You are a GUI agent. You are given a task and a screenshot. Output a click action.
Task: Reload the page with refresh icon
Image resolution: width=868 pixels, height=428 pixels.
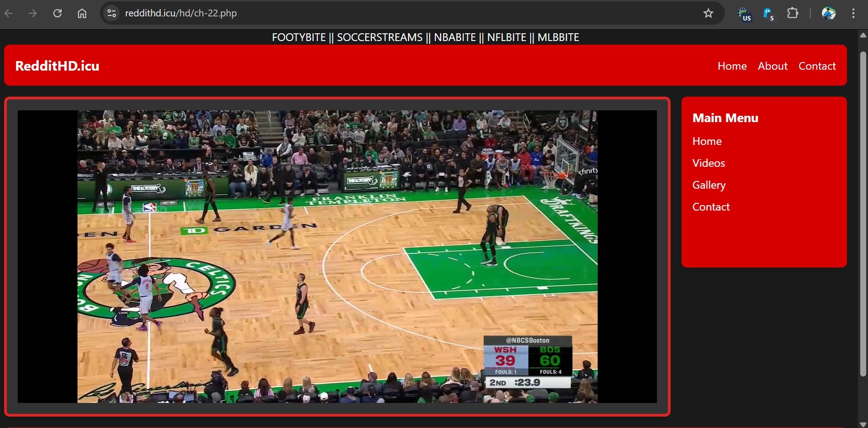click(x=57, y=13)
